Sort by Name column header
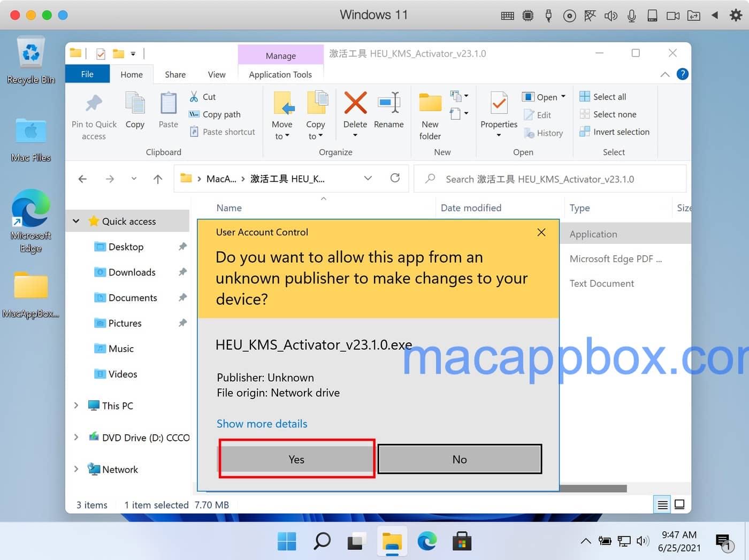The image size is (749, 560). 229,208
